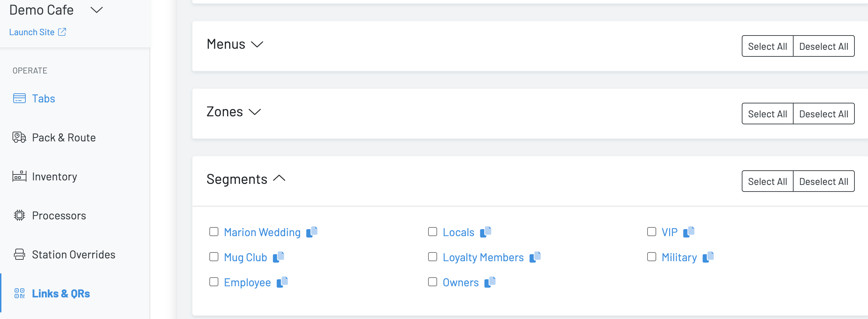
Task: Copy the Loyalty Members segment link
Action: (535, 257)
